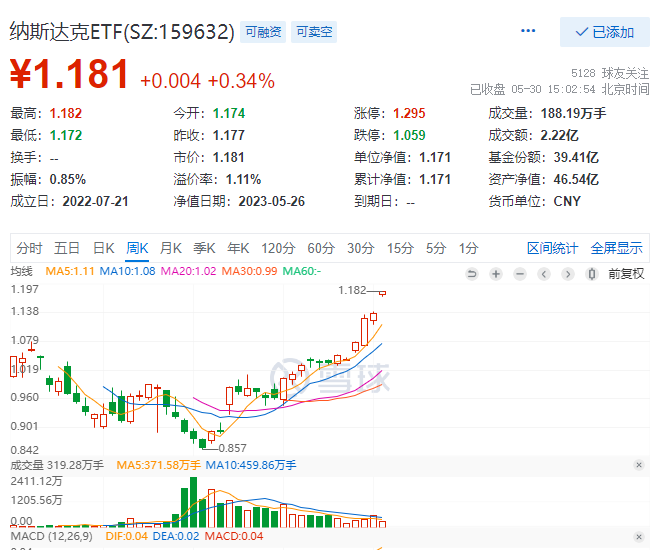Open the 60分 chart tab
Screen dimensions: 657x550
[321, 248]
